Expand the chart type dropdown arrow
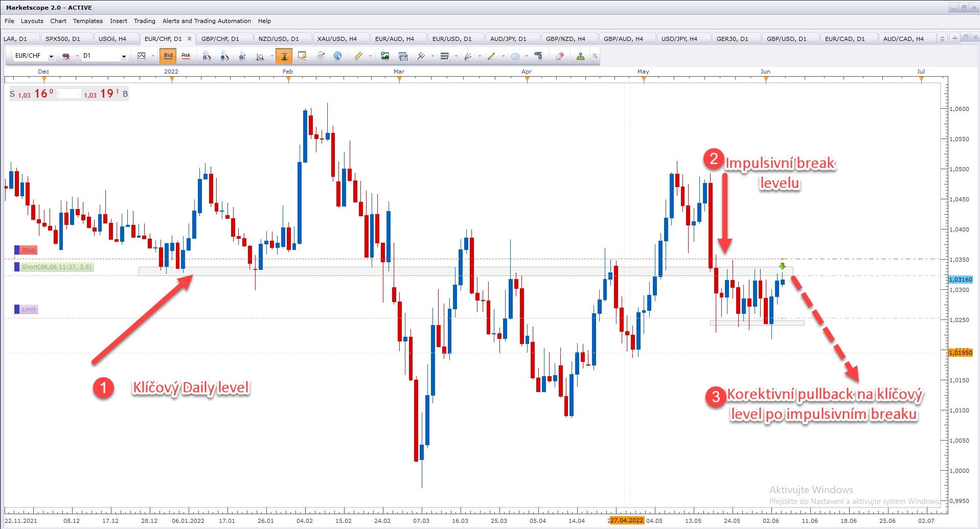Screen dimensions: 980x529 click(x=153, y=56)
